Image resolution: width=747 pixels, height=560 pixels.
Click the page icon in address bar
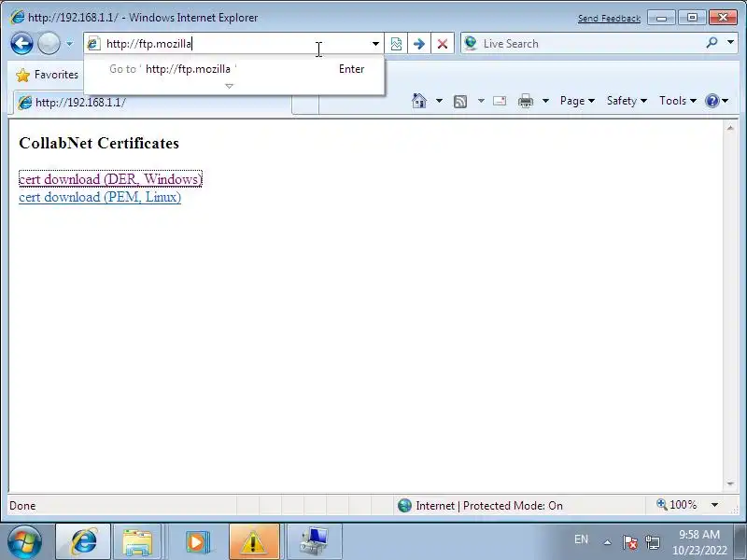click(x=93, y=44)
